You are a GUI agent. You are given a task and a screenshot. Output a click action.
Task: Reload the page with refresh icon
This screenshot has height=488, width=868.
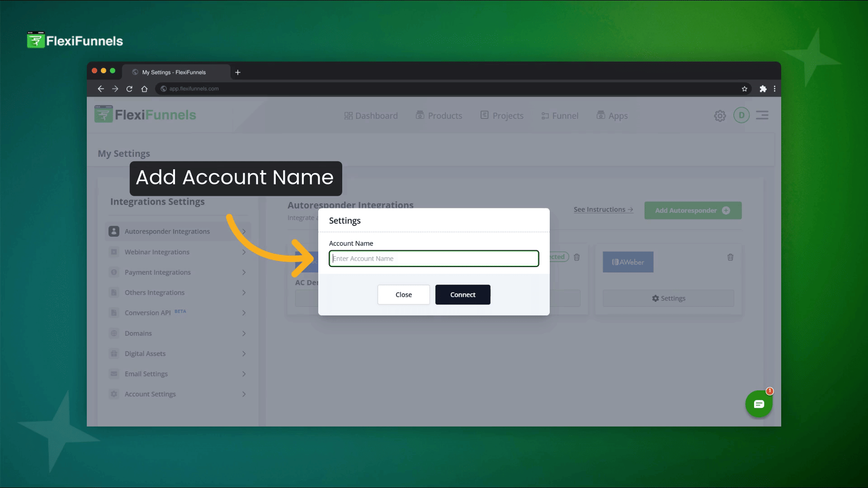point(129,89)
